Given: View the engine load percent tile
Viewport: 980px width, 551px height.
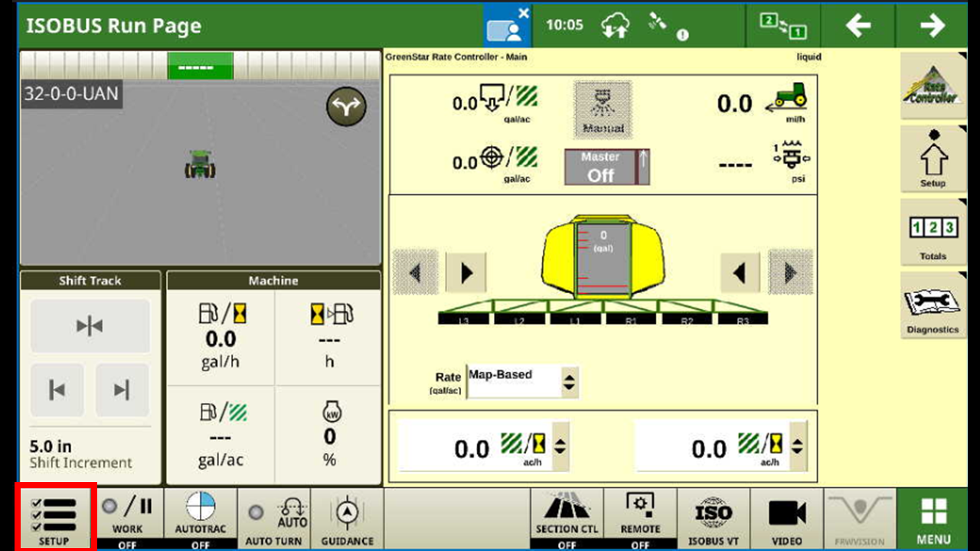Looking at the screenshot, I should click(x=329, y=434).
